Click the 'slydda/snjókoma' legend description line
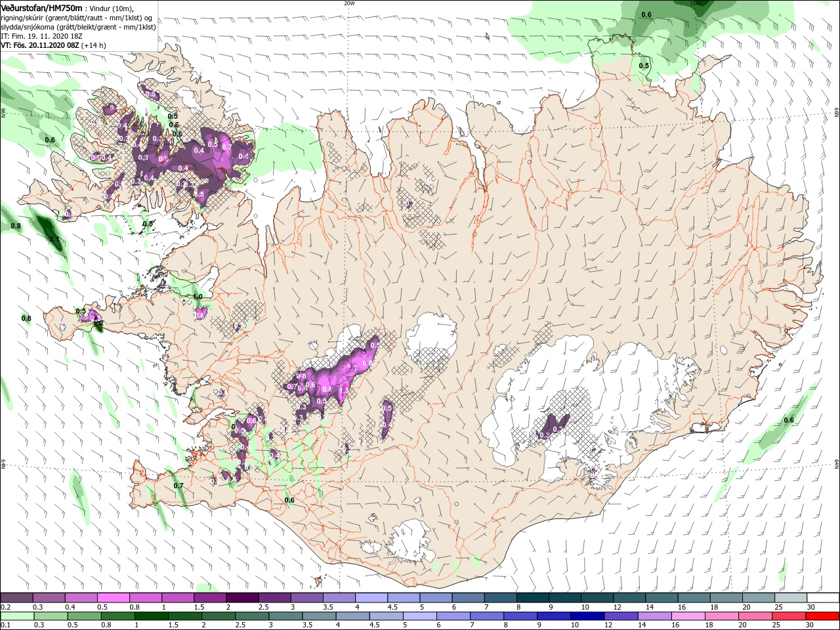The image size is (840, 630). [x=78, y=27]
